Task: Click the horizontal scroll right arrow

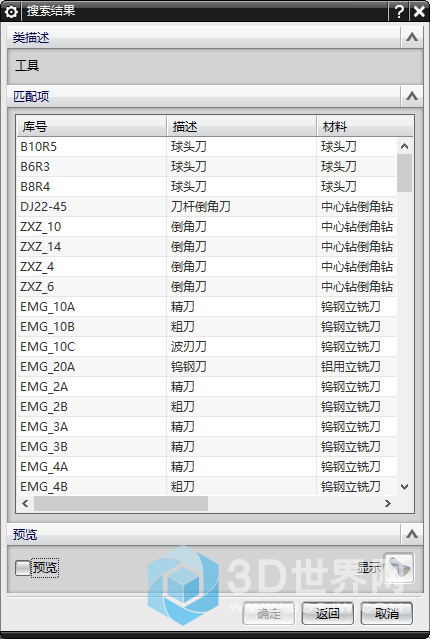Action: click(388, 503)
